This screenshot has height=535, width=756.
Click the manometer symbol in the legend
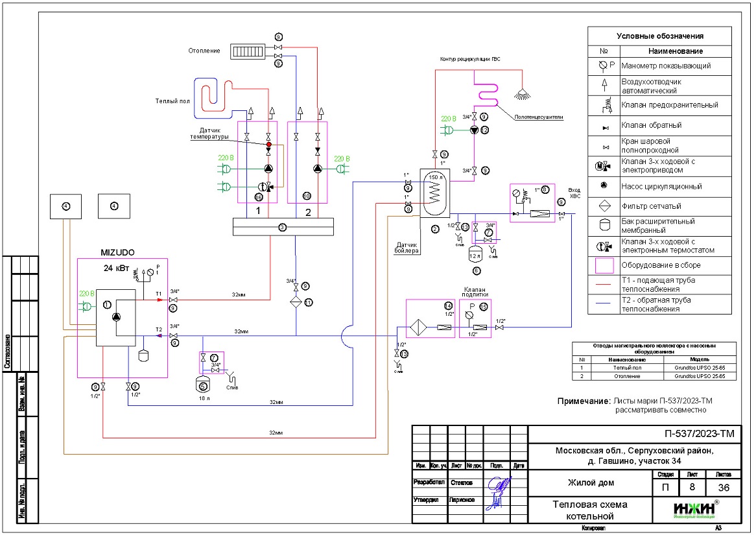(x=604, y=65)
